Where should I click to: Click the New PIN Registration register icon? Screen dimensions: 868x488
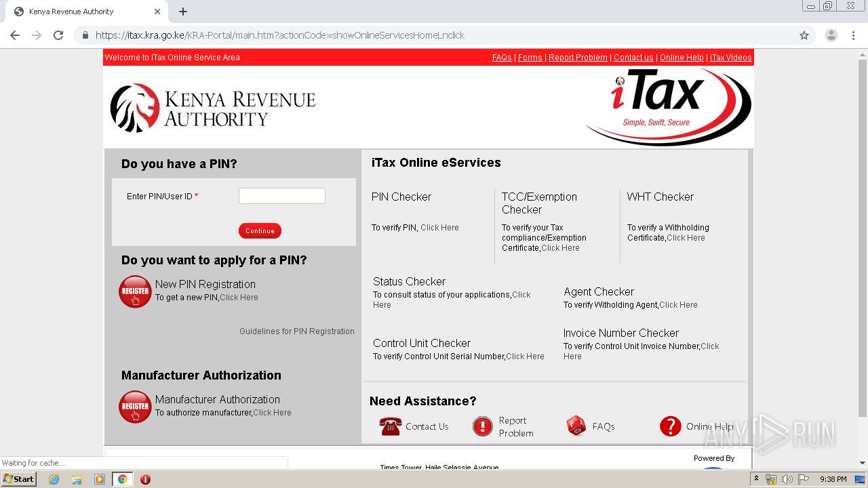[x=135, y=291]
